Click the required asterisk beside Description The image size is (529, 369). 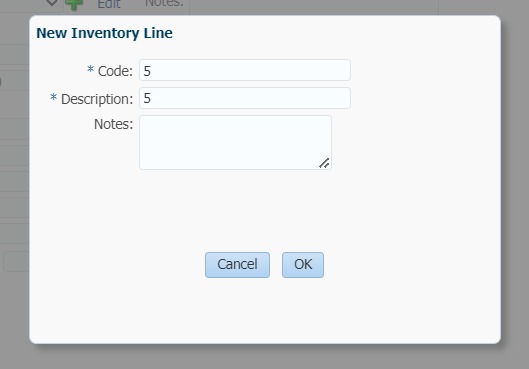coord(53,97)
